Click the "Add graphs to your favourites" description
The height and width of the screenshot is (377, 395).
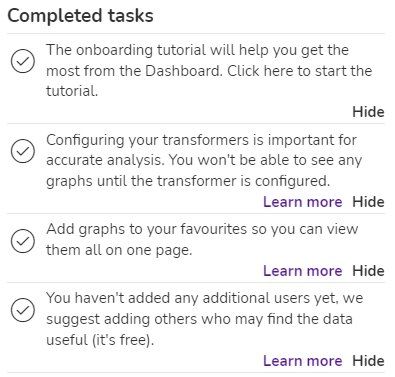(202, 239)
